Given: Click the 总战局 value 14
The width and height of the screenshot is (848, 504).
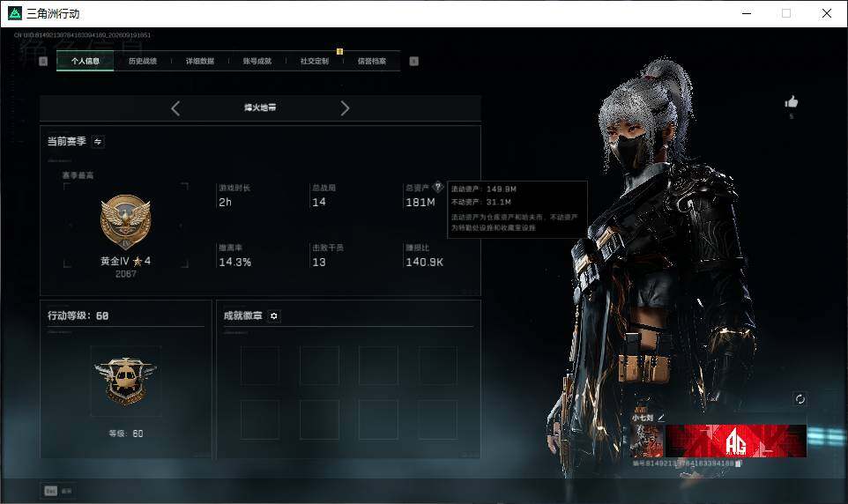Looking at the screenshot, I should (x=319, y=203).
